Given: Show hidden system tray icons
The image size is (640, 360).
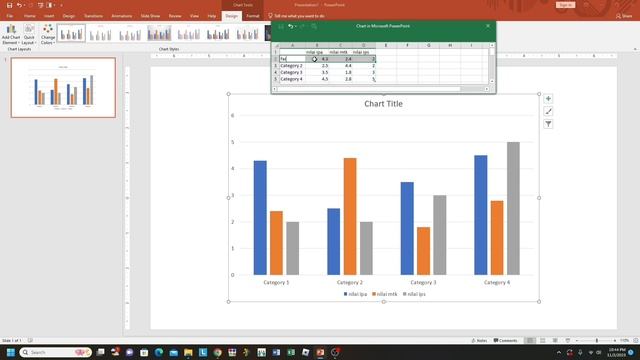Looking at the screenshot, I should coord(559,352).
